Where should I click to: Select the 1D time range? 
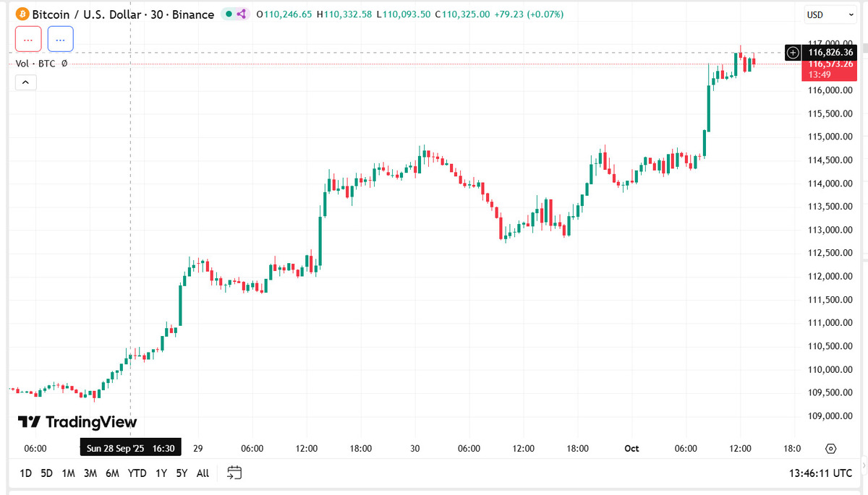tap(26, 473)
